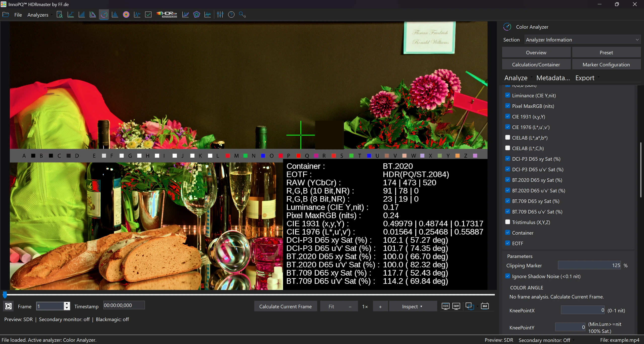Open the waveform line analyzer icon
This screenshot has height=344, width=644.
click(x=137, y=15)
